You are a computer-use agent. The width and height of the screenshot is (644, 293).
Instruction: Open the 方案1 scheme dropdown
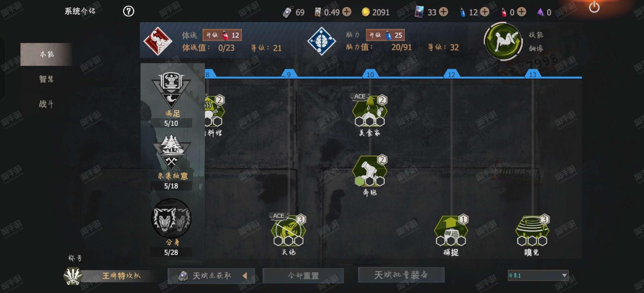pyautogui.click(x=538, y=275)
